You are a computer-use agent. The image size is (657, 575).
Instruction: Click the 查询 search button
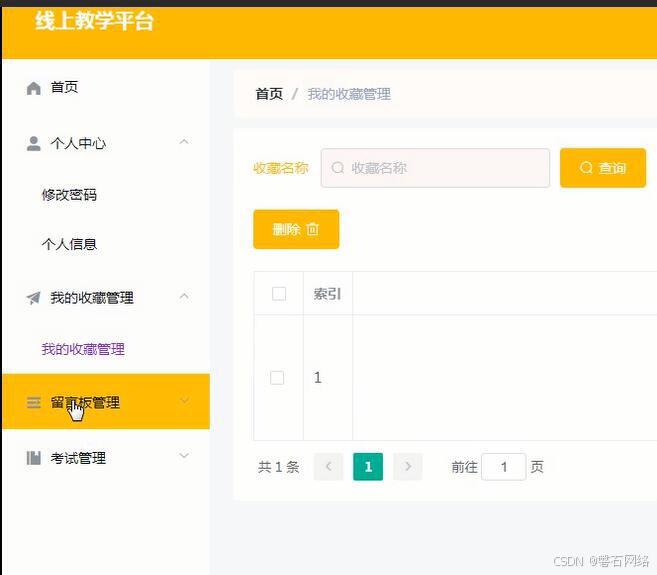(603, 168)
